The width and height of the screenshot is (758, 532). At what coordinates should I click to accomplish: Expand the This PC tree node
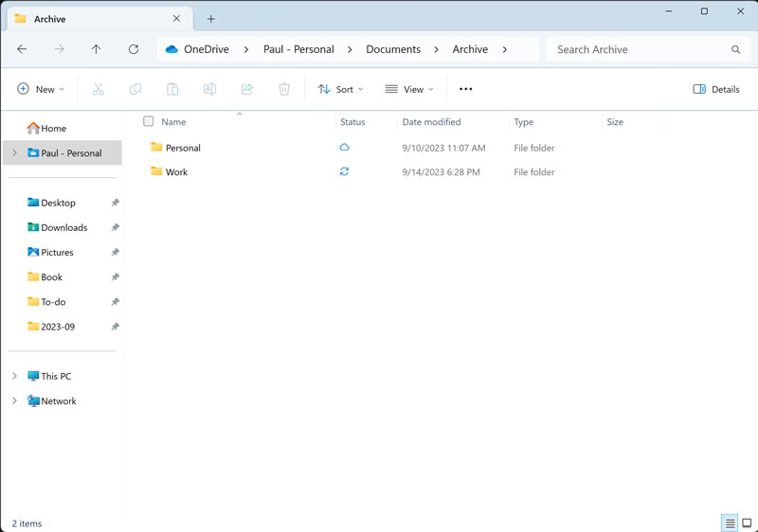tap(14, 376)
